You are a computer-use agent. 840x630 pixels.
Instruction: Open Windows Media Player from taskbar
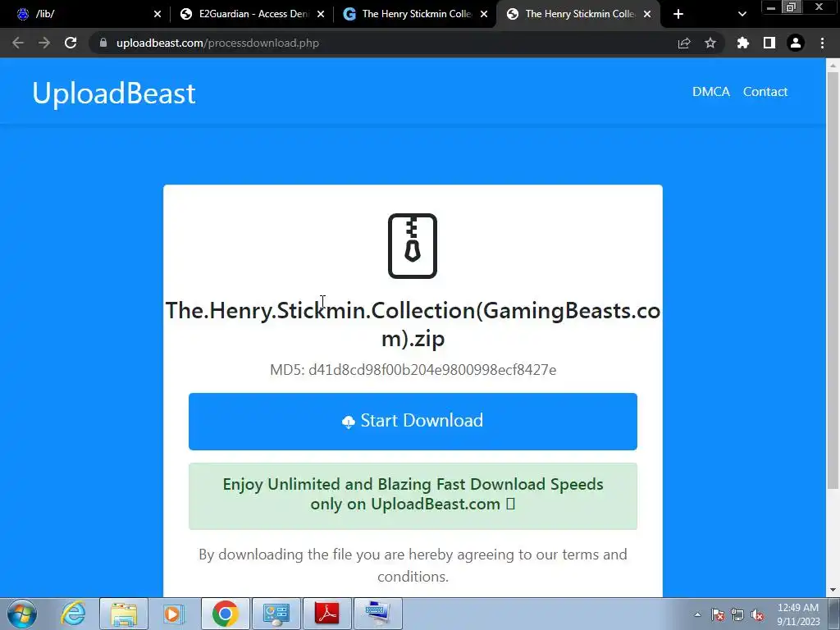tap(172, 614)
